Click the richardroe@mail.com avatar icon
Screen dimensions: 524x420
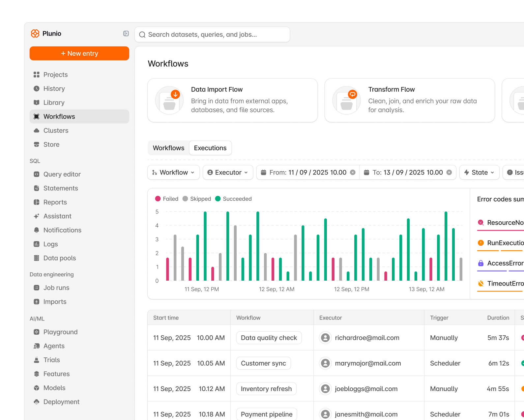point(325,338)
